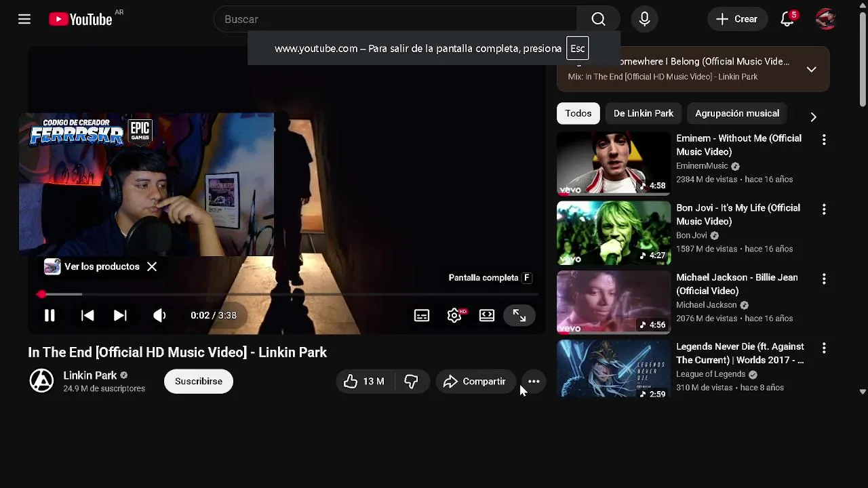Subscribe with the Suscribirse button
This screenshot has width=868, height=488.
point(199,382)
